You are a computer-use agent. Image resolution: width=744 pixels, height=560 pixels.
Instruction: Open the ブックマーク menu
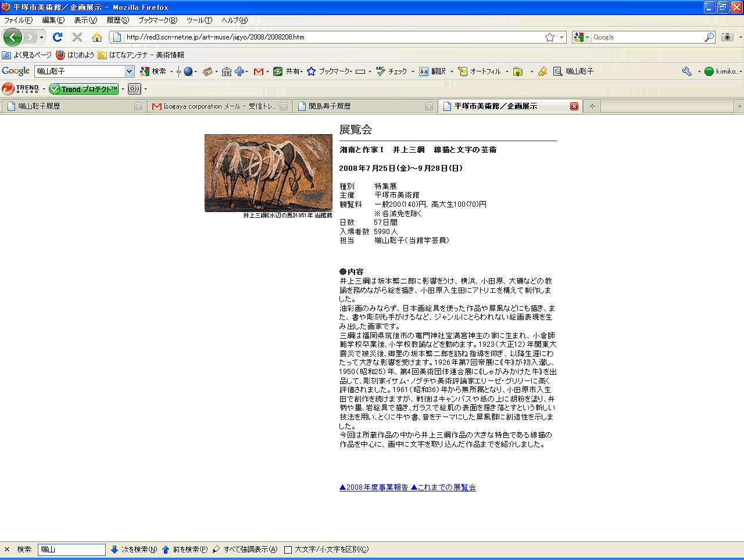click(158, 20)
